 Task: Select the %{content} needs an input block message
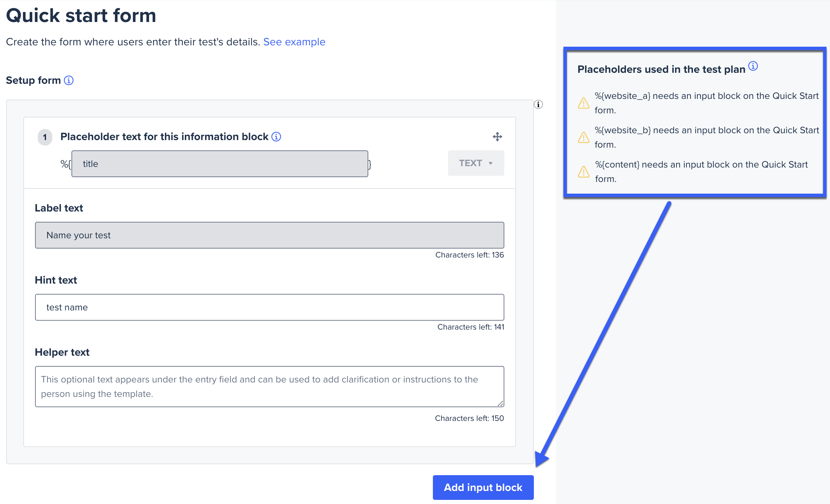click(x=701, y=172)
